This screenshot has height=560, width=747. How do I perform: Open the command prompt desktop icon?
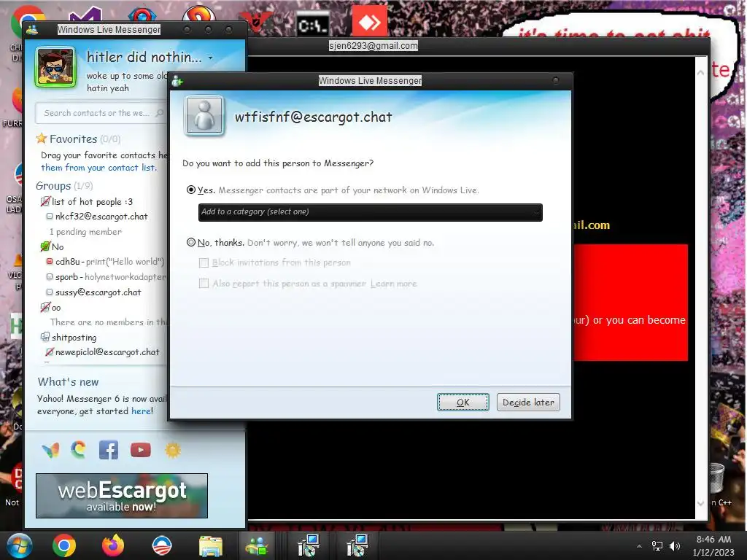[312, 25]
